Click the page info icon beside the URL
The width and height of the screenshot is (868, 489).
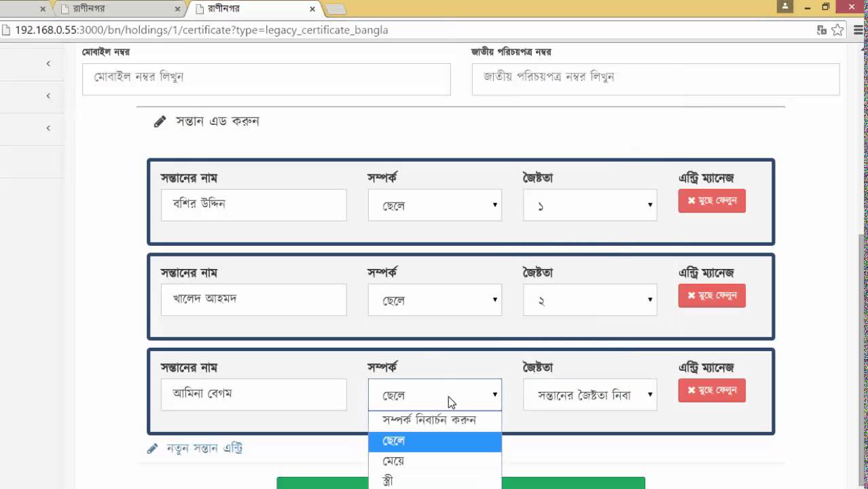pos(6,30)
